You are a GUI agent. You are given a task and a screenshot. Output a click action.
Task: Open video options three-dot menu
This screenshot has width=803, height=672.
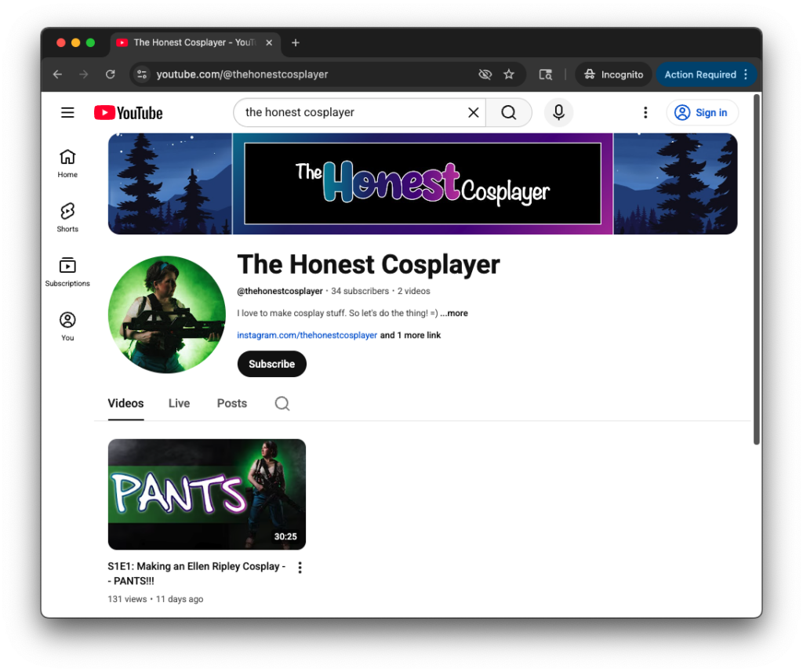pyautogui.click(x=300, y=568)
